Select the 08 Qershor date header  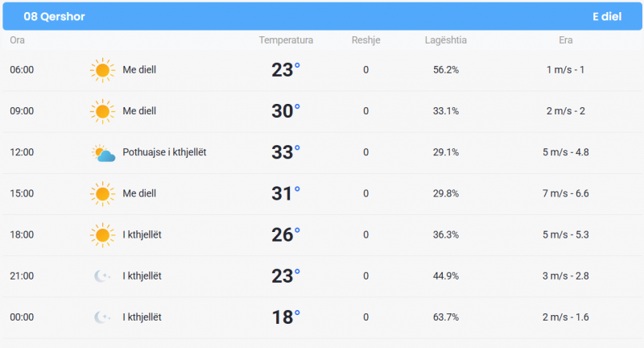point(54,16)
